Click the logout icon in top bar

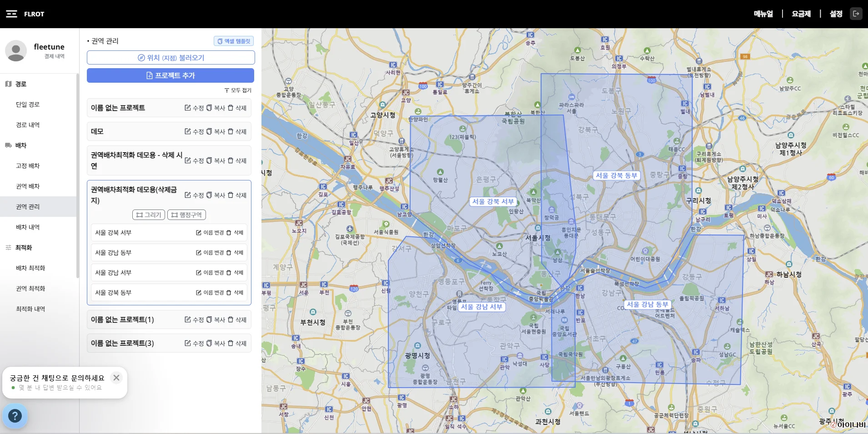[856, 14]
